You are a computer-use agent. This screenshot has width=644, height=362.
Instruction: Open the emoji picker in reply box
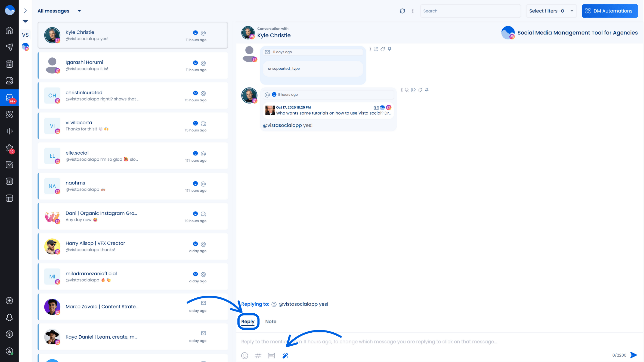click(x=244, y=355)
